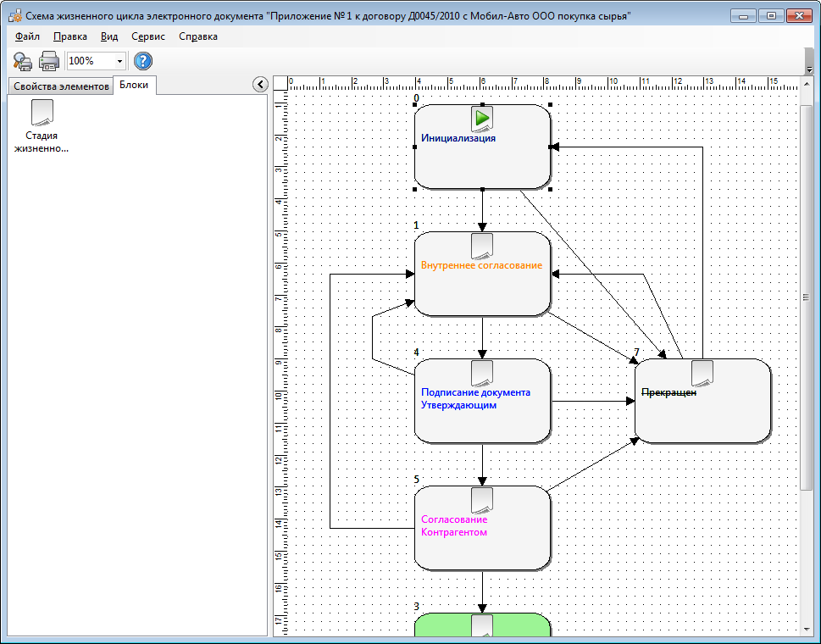This screenshot has height=644, width=821.
Task: Click the bottom-center handle of Инициализация block
Action: pyautogui.click(x=482, y=190)
